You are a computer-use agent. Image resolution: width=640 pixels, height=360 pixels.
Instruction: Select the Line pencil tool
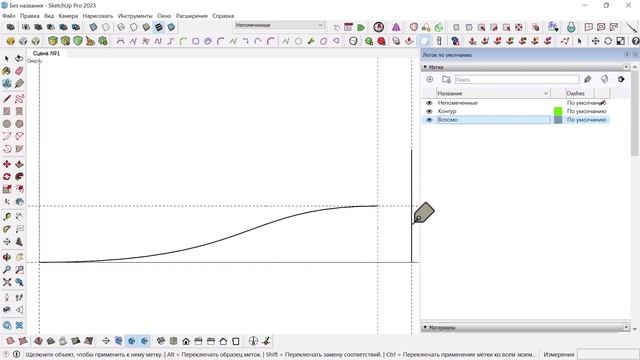point(7,99)
